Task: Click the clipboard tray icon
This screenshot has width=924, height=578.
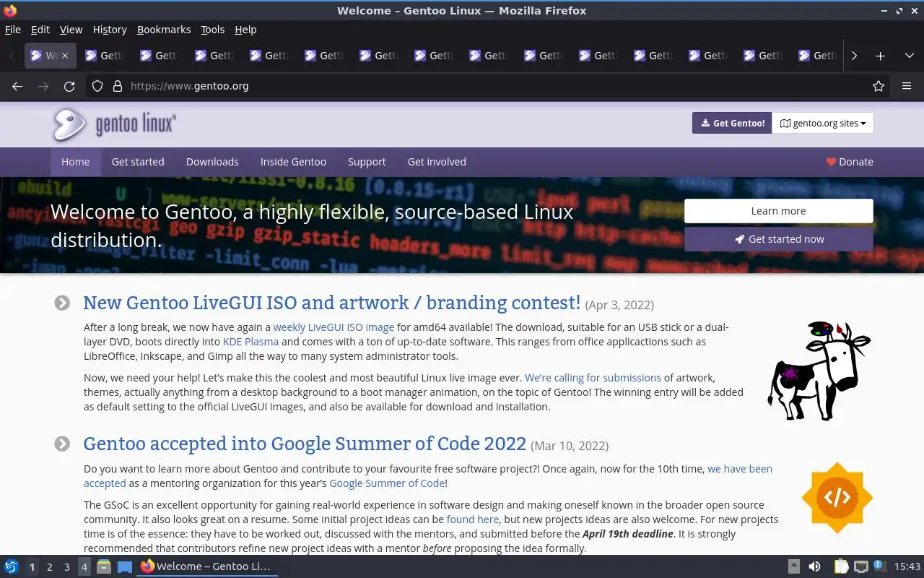Action: (x=841, y=566)
